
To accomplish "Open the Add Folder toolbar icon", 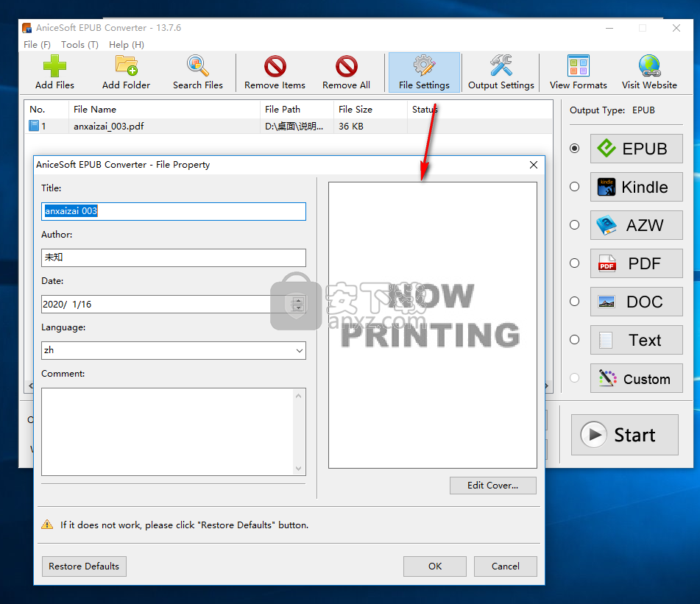I will [127, 65].
